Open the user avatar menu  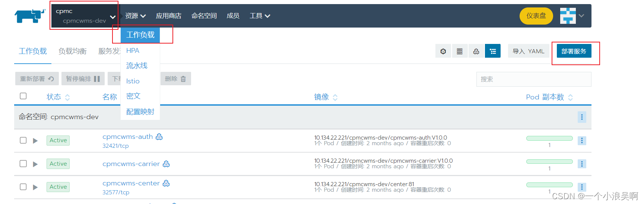(568, 16)
